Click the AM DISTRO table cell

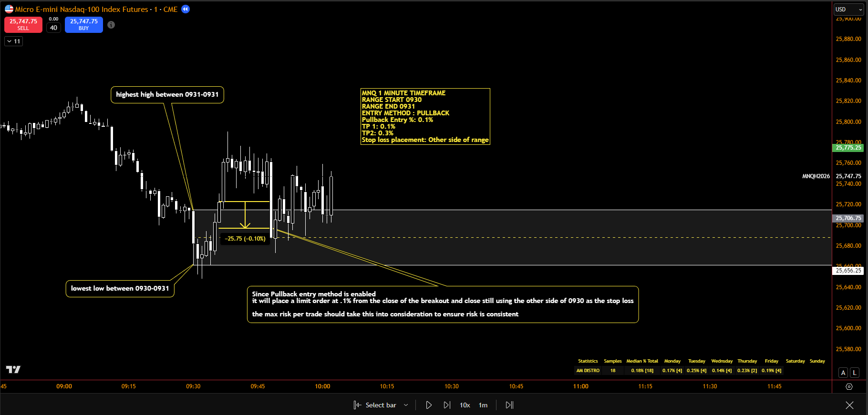tap(588, 371)
